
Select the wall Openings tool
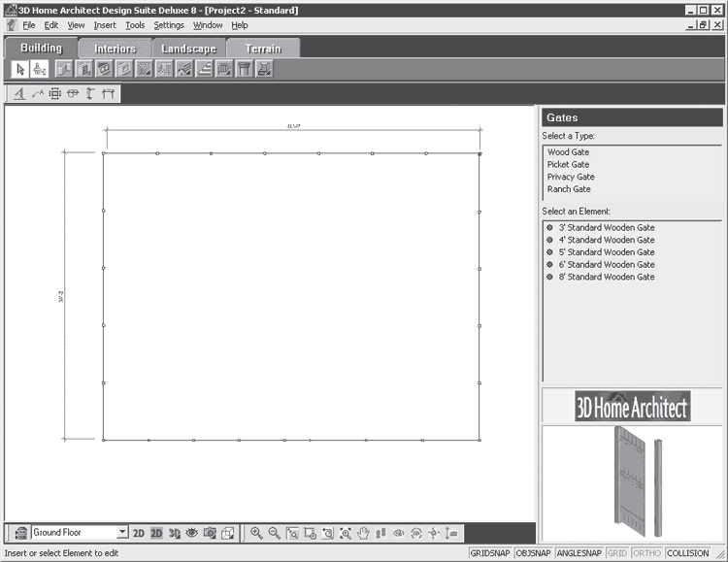tap(124, 69)
